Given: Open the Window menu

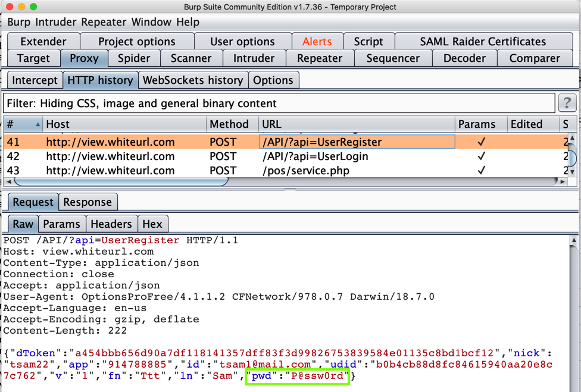Looking at the screenshot, I should tap(151, 22).
